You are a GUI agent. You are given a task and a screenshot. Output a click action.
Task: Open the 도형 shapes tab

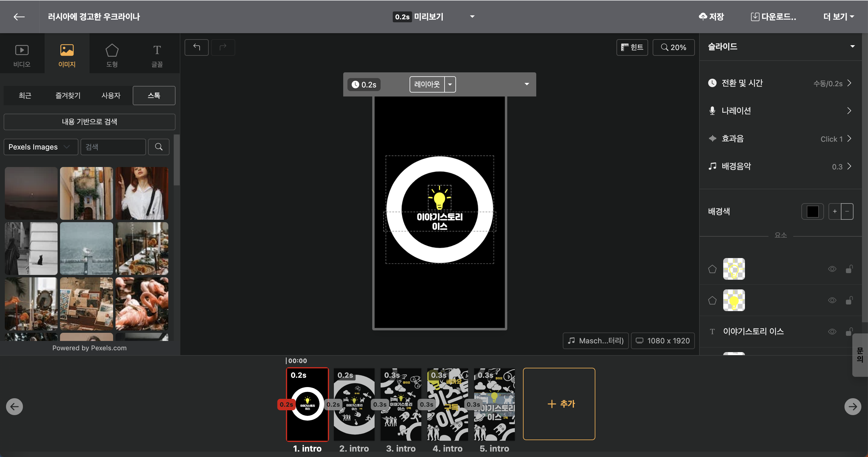click(x=112, y=54)
